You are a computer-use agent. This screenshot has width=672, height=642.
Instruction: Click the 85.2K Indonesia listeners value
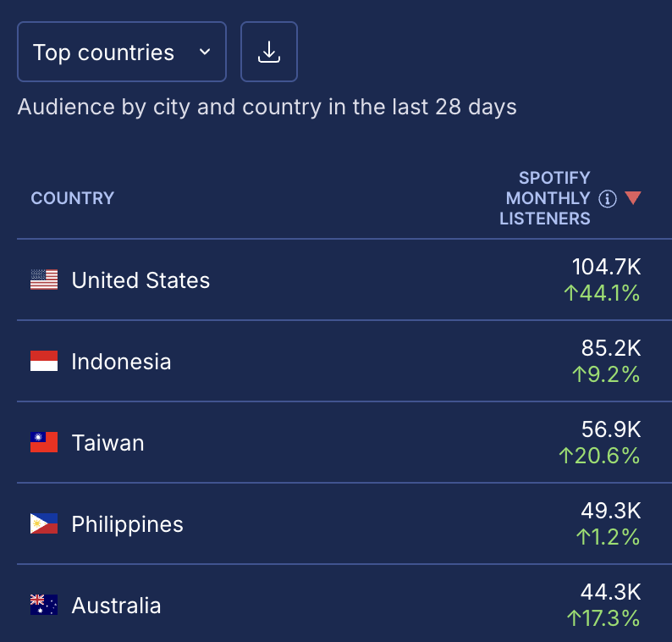[611, 348]
